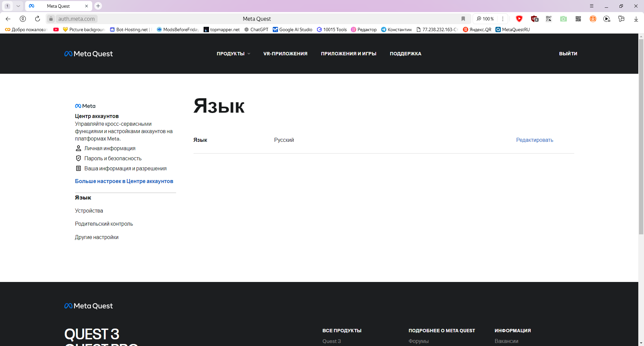Switch to the VR-ПРИЛОЖЕНИЯ menu item
The height and width of the screenshot is (346, 644).
click(x=285, y=54)
